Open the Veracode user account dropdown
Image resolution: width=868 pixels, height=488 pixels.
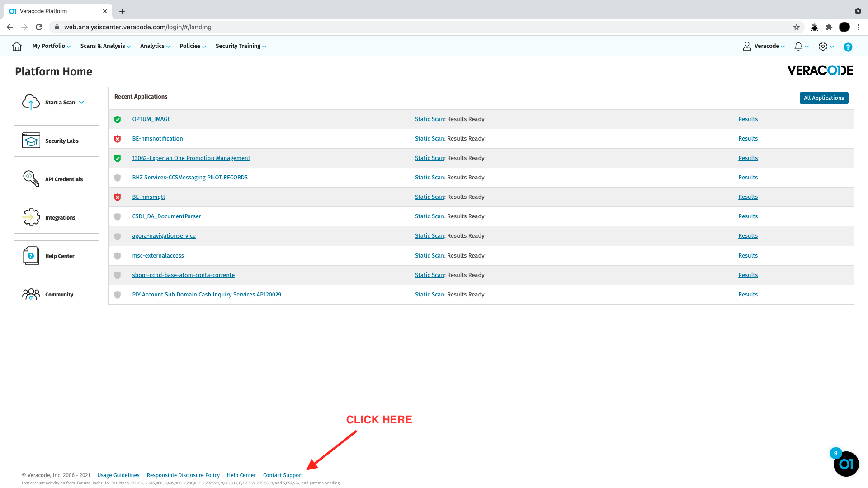764,46
